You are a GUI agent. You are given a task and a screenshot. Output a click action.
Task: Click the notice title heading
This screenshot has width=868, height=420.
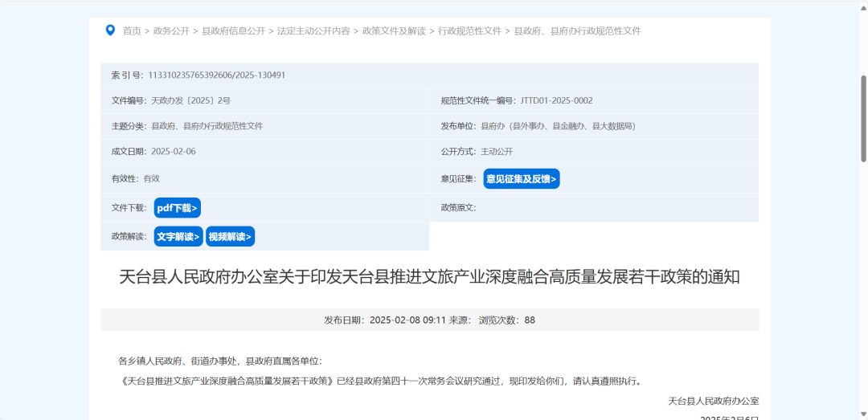pyautogui.click(x=429, y=277)
